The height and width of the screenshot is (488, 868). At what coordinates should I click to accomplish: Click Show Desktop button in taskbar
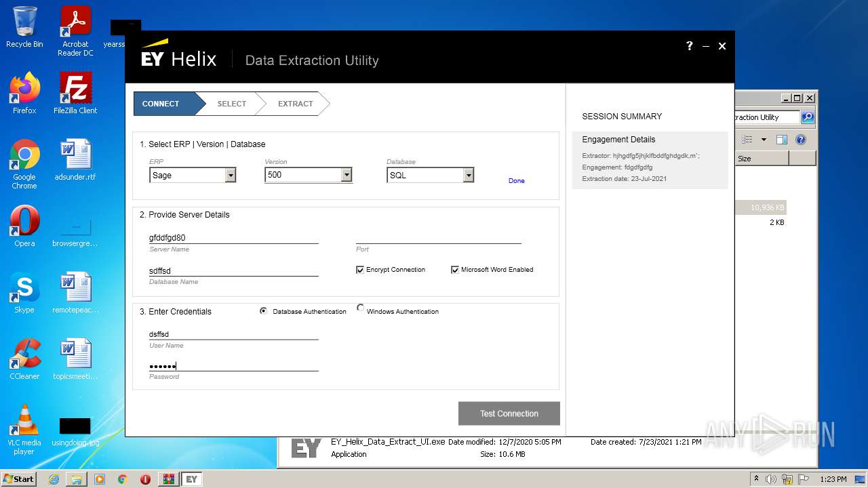pos(861,479)
